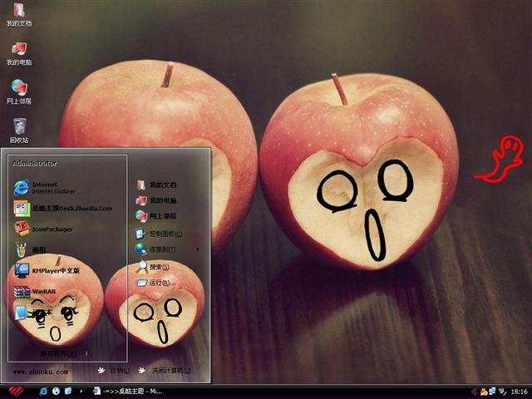Expand 连接到(T) submenu
The image size is (532, 399).
(167, 249)
